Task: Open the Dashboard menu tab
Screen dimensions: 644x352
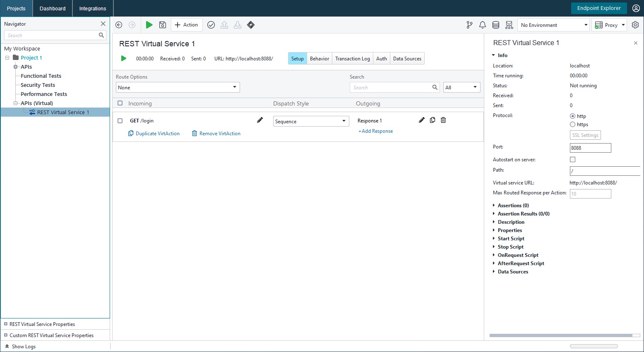Action: (52, 8)
